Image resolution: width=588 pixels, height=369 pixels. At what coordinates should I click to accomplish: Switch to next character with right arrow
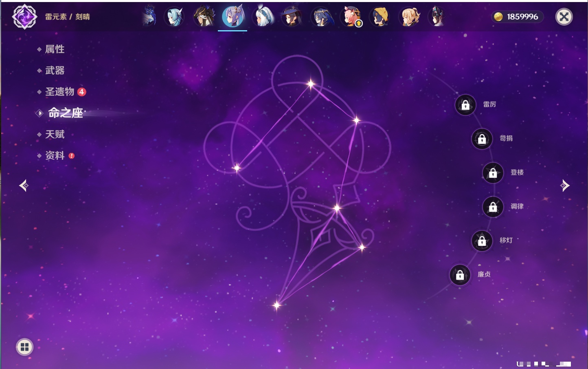click(x=565, y=186)
